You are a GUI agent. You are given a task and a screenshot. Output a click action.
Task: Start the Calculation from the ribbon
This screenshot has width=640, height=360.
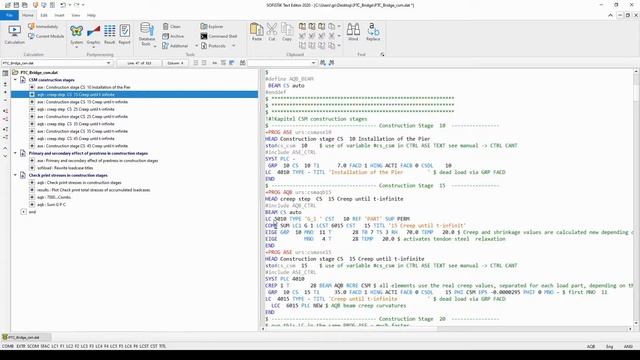(x=14, y=34)
